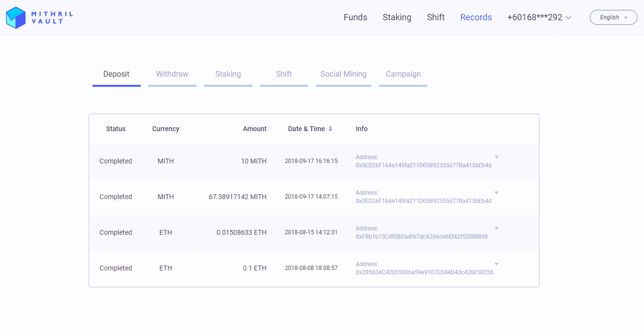Viewport: 644px width, 336px height.
Task: Expand info for 0.01508633 ETH deposit
Action: pyautogui.click(x=497, y=228)
